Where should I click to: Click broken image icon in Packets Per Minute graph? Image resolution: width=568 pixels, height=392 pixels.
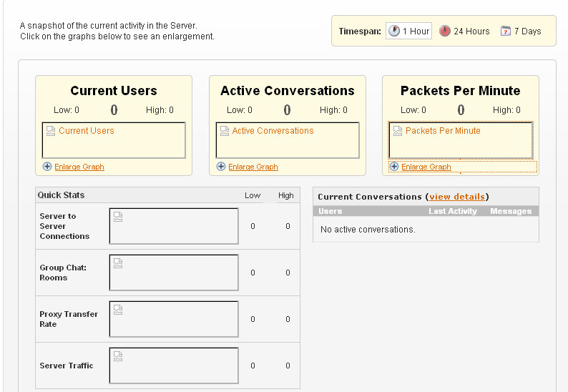pos(398,131)
